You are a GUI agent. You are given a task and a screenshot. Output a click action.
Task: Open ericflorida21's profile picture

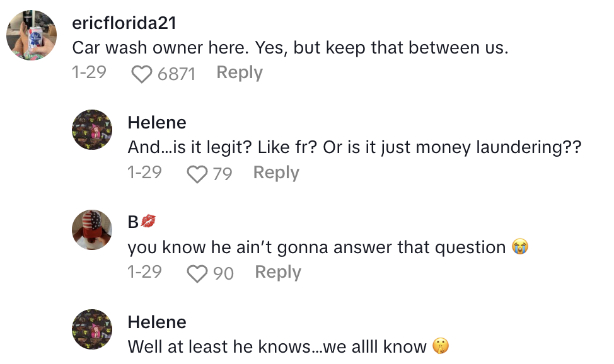pos(32,35)
